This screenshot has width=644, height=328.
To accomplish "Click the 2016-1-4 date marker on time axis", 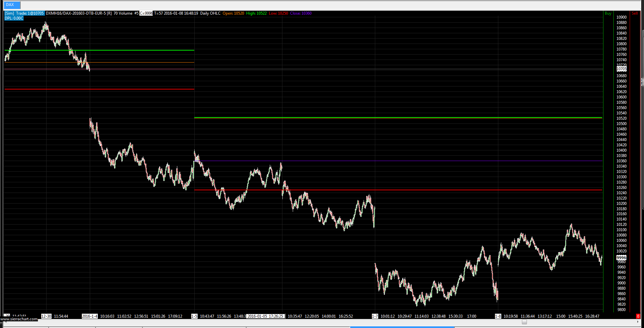I will pyautogui.click(x=90, y=316).
